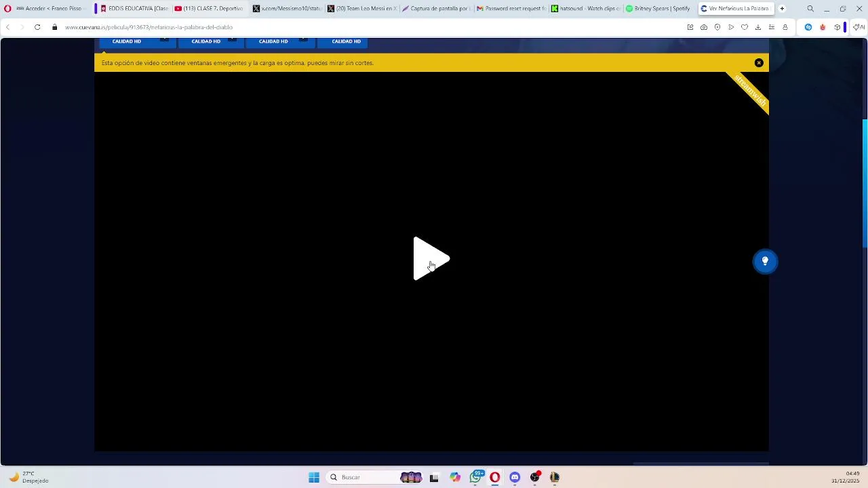Switch to the YouTube CLASE 7 tab
The width and height of the screenshot is (868, 488).
209,9
